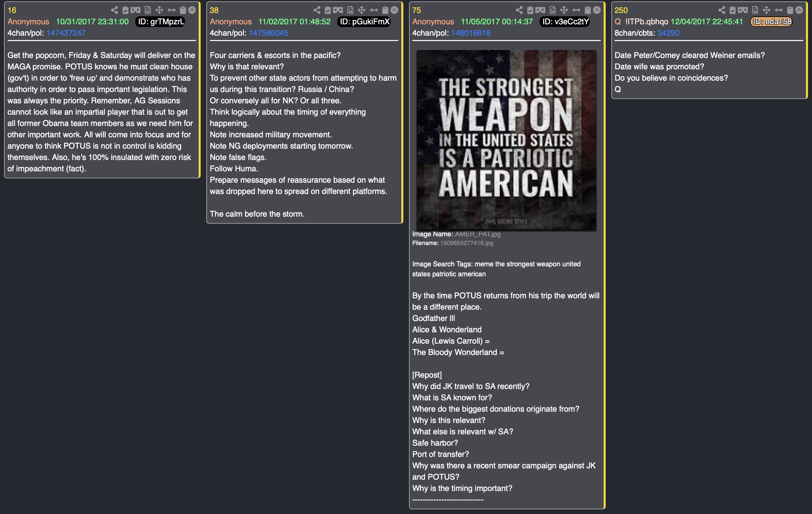Click "Do you believe in coincidences?" line
812x514 pixels.
click(671, 78)
